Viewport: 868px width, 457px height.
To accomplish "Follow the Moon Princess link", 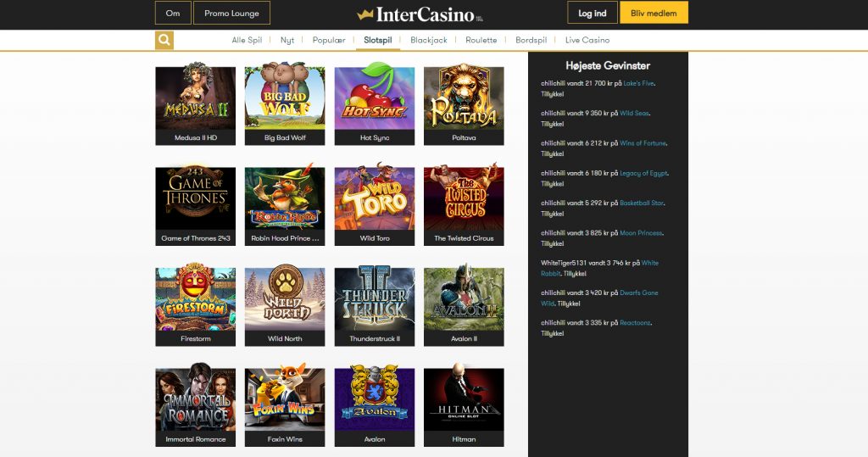I will pos(641,232).
